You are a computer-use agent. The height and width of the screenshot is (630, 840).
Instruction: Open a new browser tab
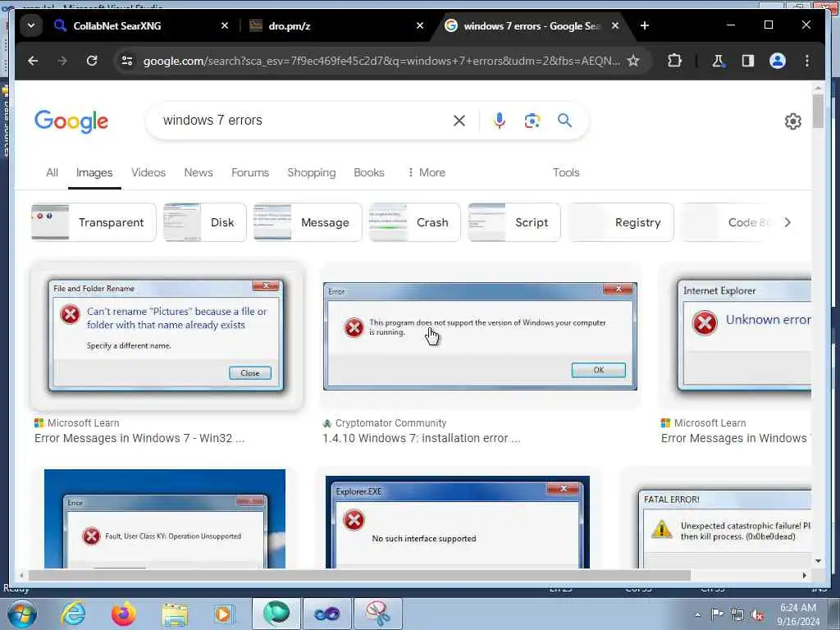[x=645, y=25]
